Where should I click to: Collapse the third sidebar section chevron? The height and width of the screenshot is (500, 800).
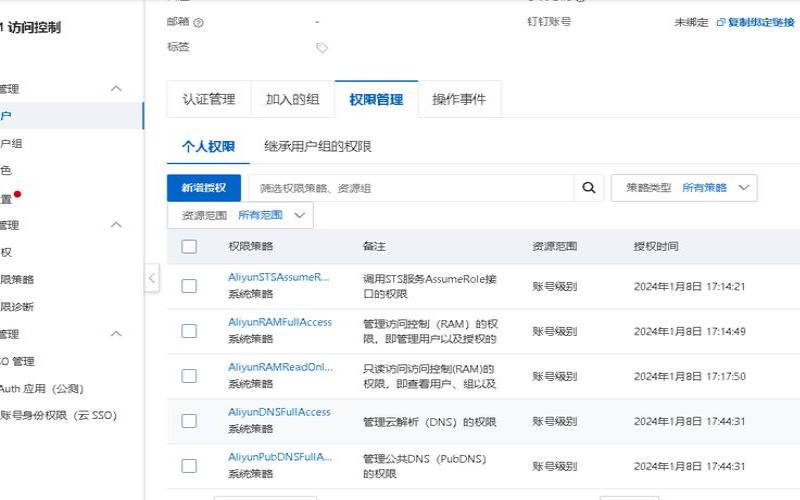pyautogui.click(x=116, y=334)
